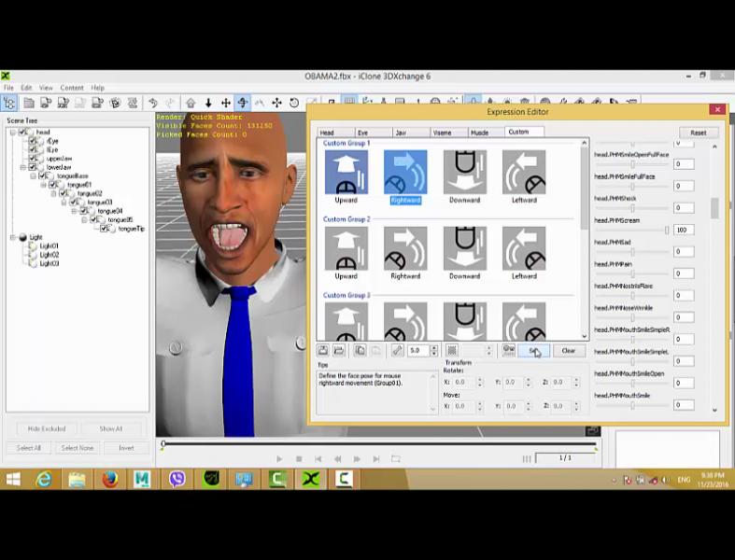
Task: Click the Windows Start button
Action: 13,479
